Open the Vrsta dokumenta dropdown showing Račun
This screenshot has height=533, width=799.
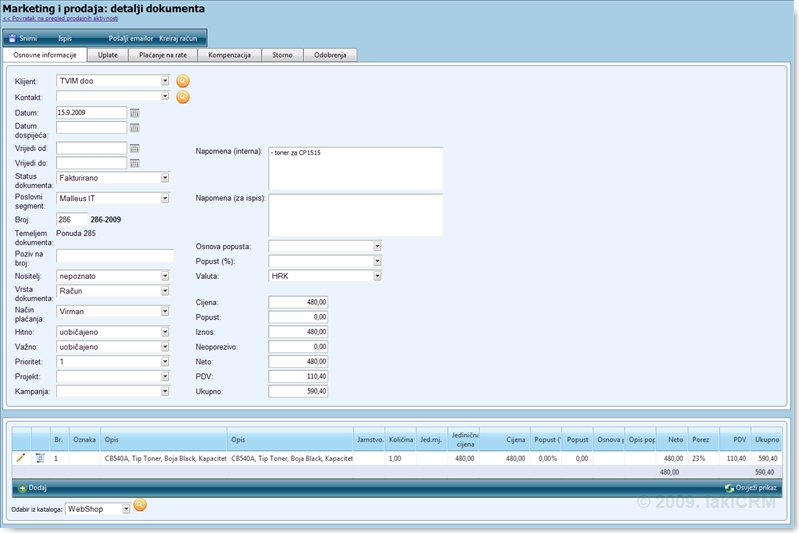coord(165,291)
